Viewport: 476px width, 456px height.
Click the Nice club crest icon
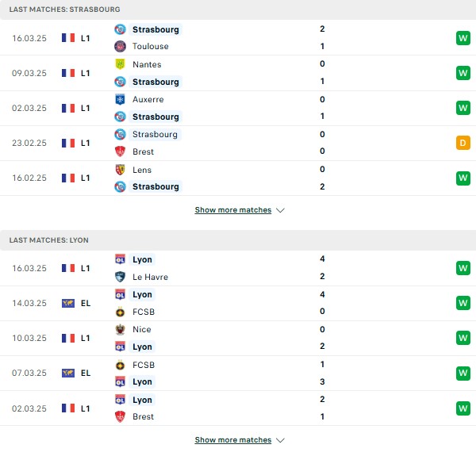[121, 329]
